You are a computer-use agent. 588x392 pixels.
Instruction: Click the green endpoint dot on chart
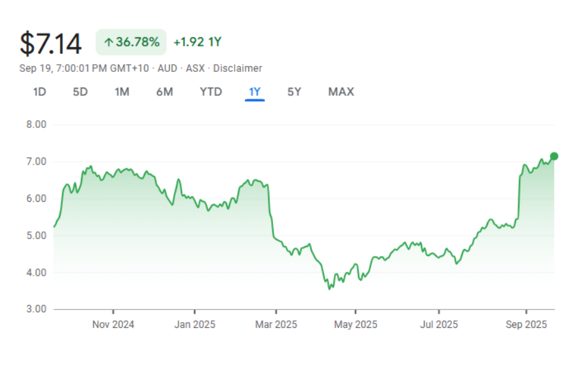pyautogui.click(x=554, y=156)
